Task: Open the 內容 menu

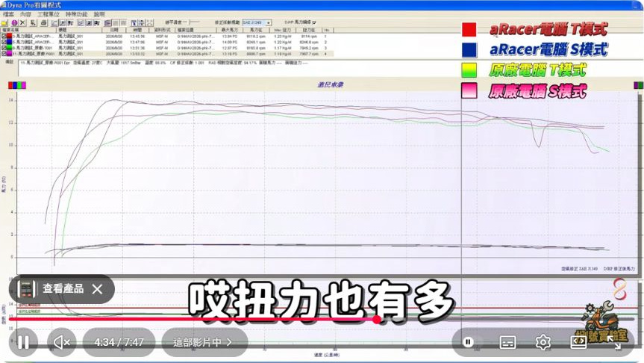Action: [x=25, y=14]
